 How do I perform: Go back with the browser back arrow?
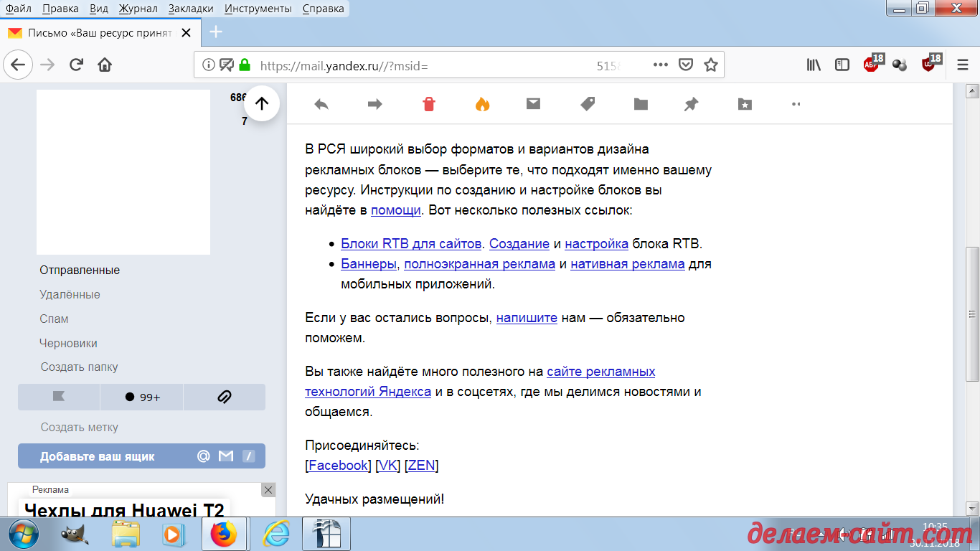click(x=18, y=65)
